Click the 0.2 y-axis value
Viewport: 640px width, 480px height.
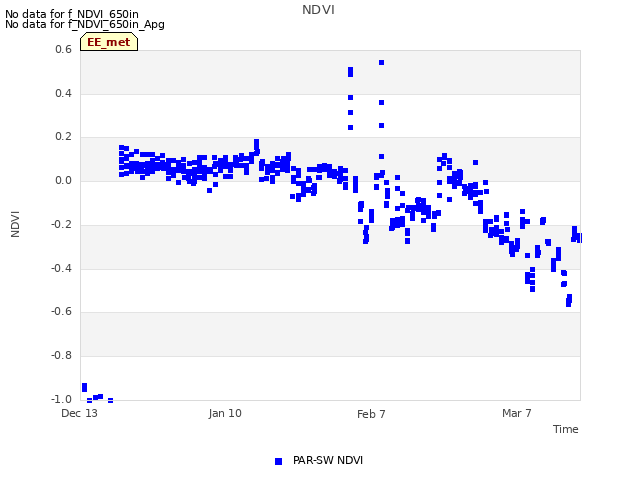pos(63,137)
